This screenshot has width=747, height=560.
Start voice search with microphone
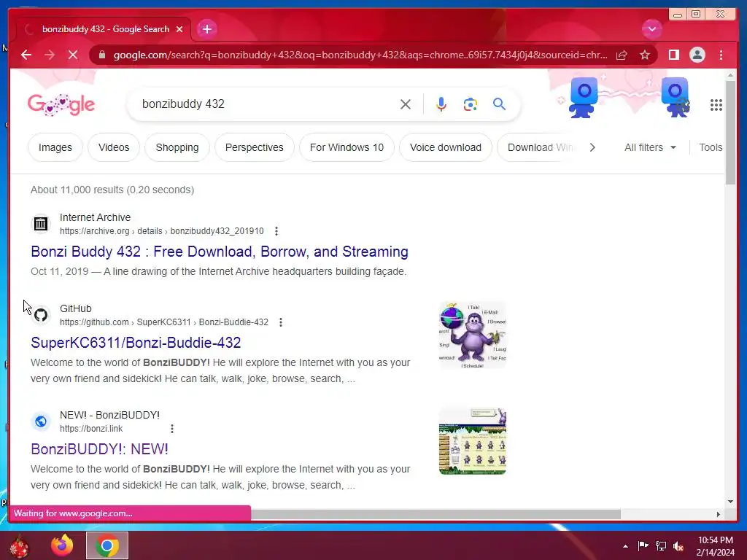point(441,104)
